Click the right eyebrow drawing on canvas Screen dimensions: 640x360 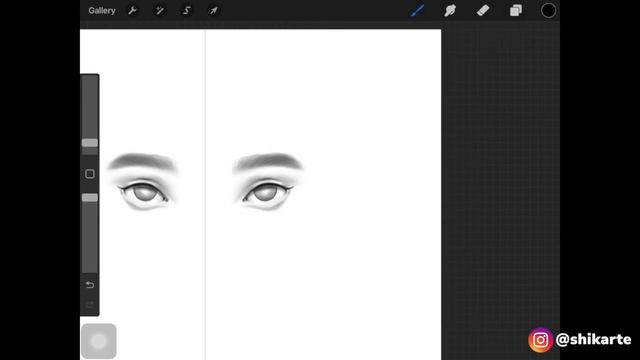click(x=268, y=162)
